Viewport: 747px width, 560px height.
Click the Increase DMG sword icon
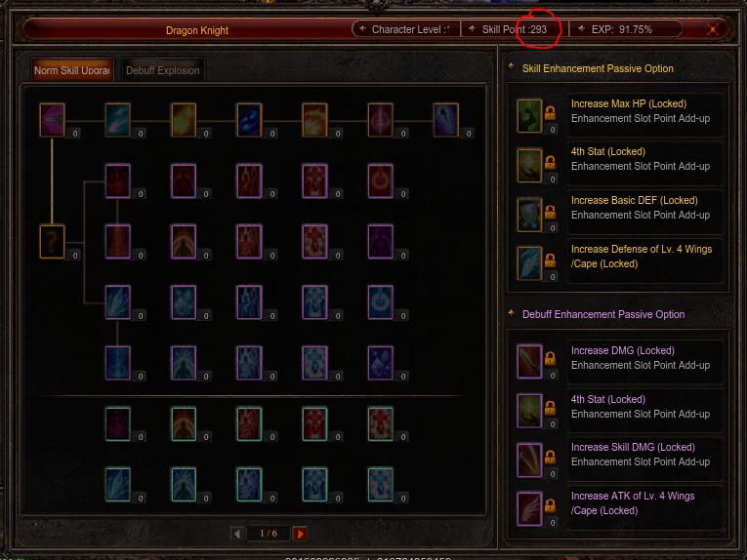pyautogui.click(x=529, y=362)
